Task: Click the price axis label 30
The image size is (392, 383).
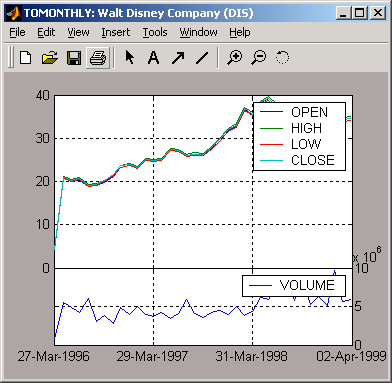Action: [x=43, y=138]
